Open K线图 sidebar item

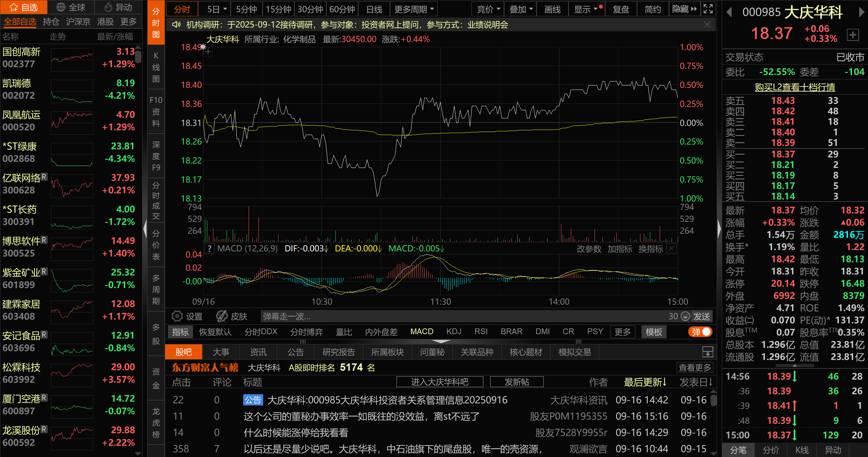coord(156,67)
